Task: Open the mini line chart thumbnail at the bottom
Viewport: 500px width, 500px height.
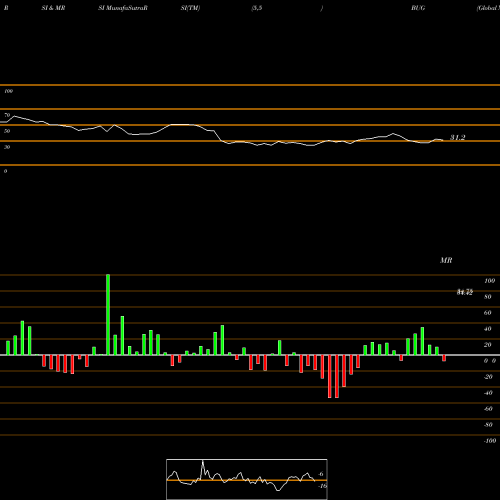Action: (x=247, y=479)
